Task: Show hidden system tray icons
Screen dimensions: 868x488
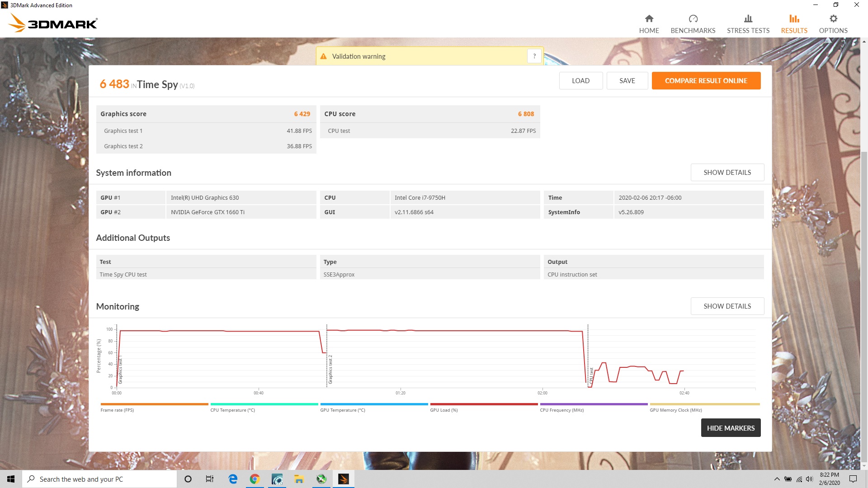Action: coord(777,479)
